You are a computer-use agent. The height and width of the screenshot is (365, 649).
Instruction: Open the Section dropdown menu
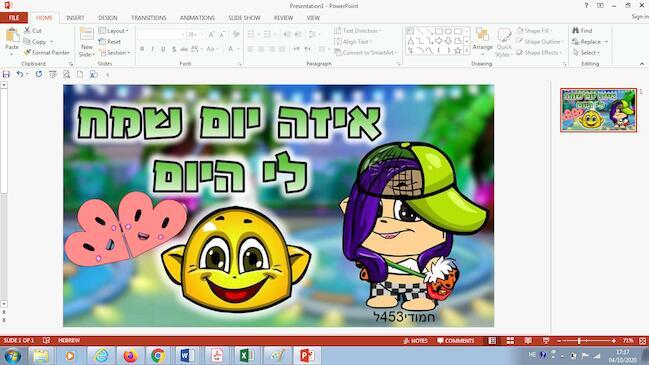(114, 53)
